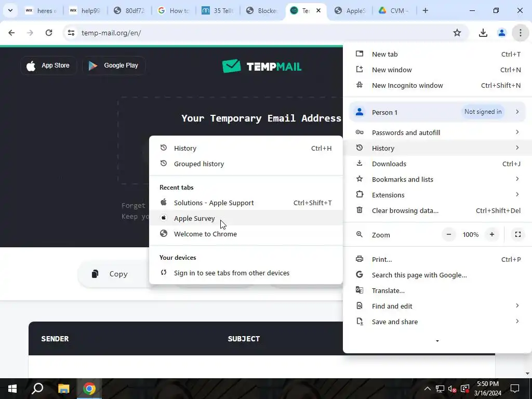The image size is (532, 399).
Task: Expand Passwords and autofill submenu
Action: (437, 132)
